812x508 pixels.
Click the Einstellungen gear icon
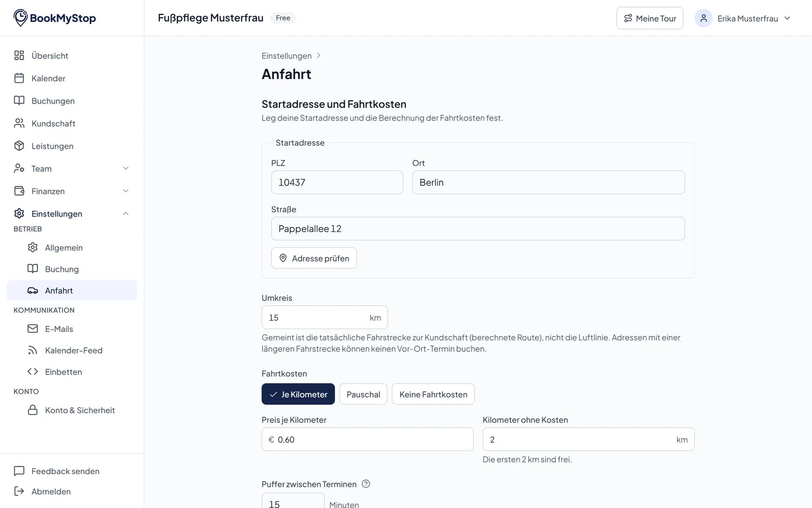pos(19,213)
